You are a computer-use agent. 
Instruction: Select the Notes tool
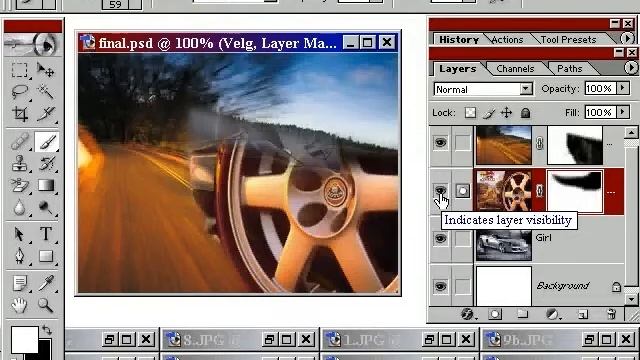[x=19, y=283]
